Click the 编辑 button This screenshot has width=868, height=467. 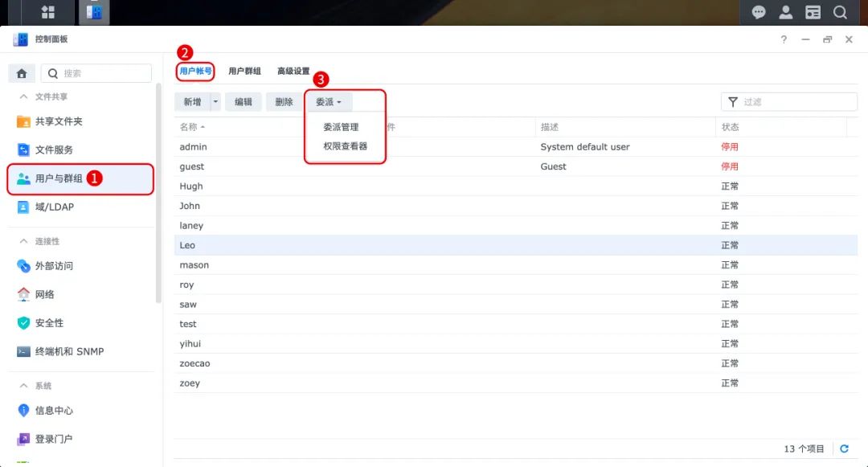pos(243,102)
